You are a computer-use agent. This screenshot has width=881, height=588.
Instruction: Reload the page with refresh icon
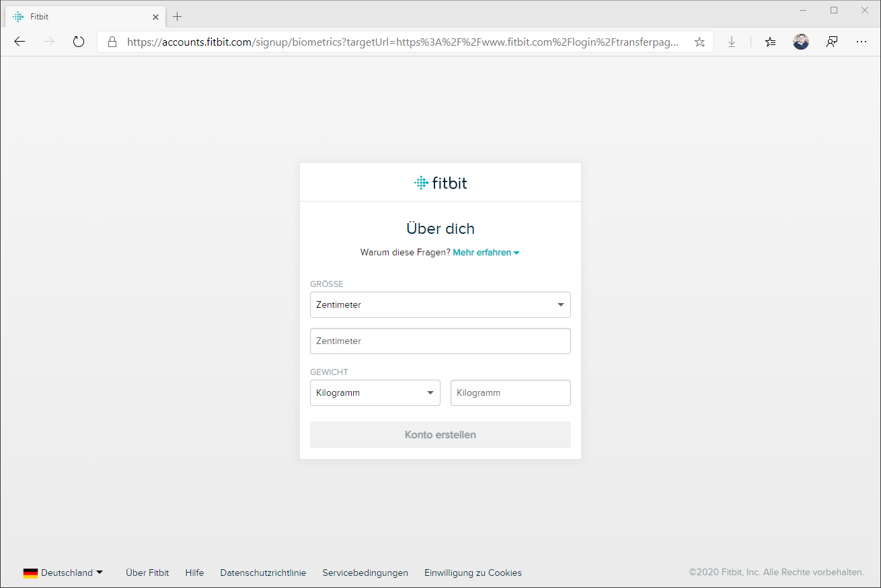(79, 42)
